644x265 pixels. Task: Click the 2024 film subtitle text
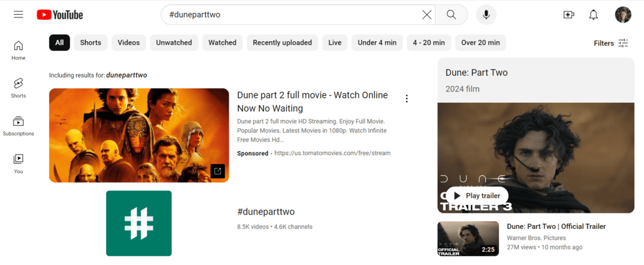tap(462, 89)
